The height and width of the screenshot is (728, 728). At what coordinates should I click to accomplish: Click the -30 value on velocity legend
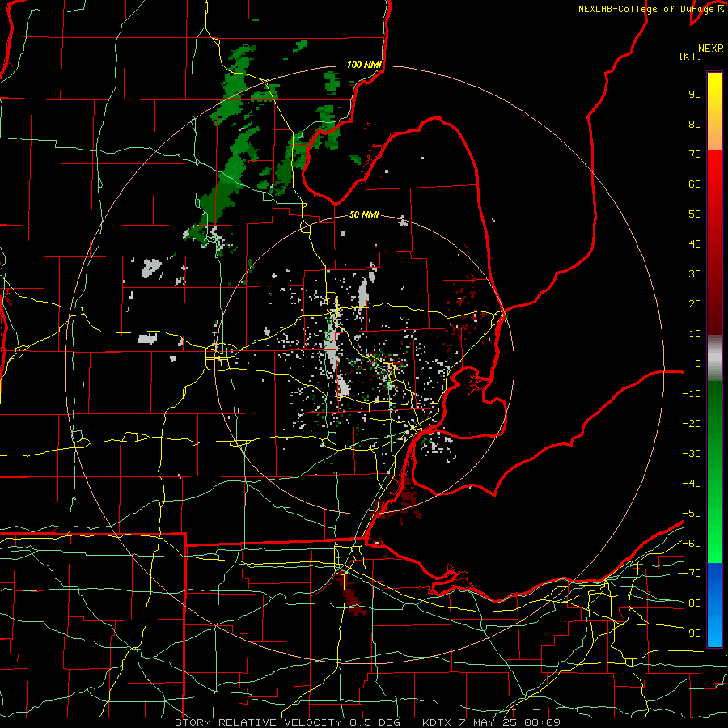pyautogui.click(x=692, y=454)
